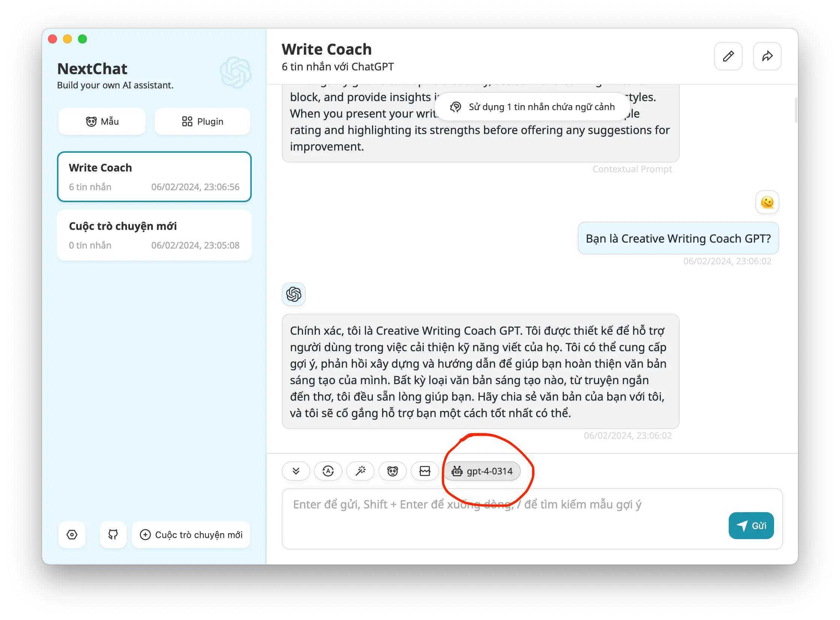Click the mask panda icon in chat toolbar
This screenshot has width=840, height=620.
pos(392,471)
